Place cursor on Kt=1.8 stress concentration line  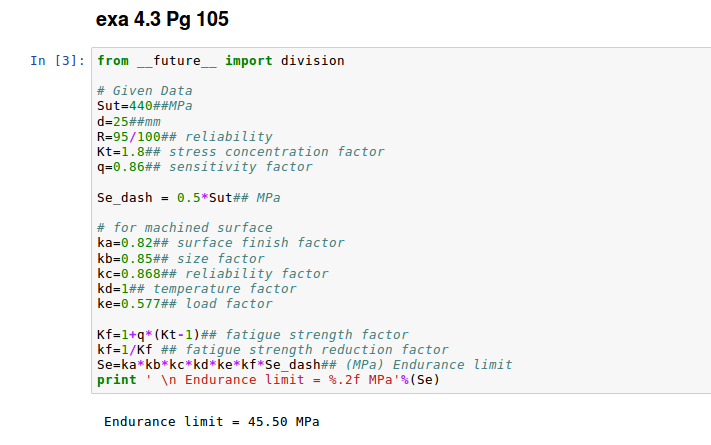240,151
